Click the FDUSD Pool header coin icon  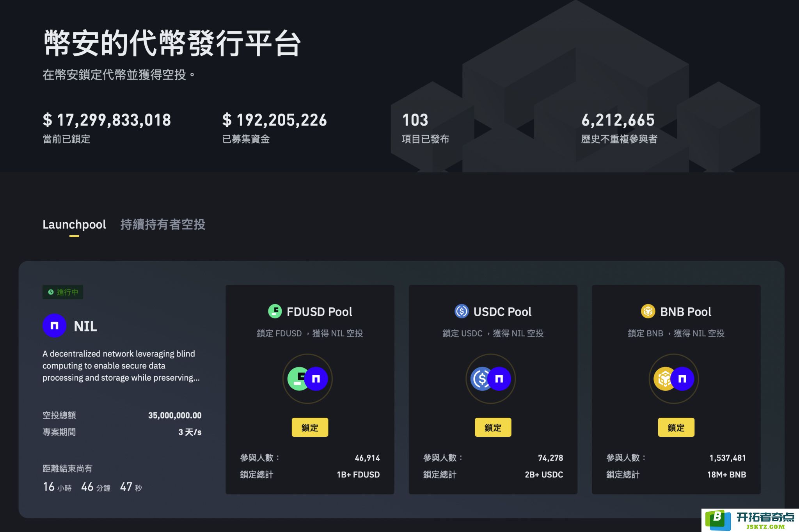[275, 311]
